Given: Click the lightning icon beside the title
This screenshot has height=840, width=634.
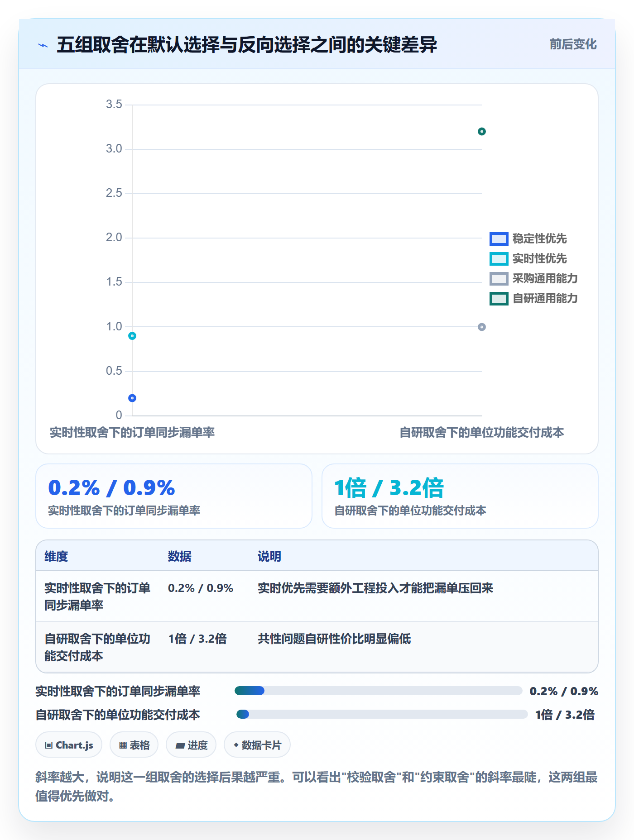Looking at the screenshot, I should point(43,45).
